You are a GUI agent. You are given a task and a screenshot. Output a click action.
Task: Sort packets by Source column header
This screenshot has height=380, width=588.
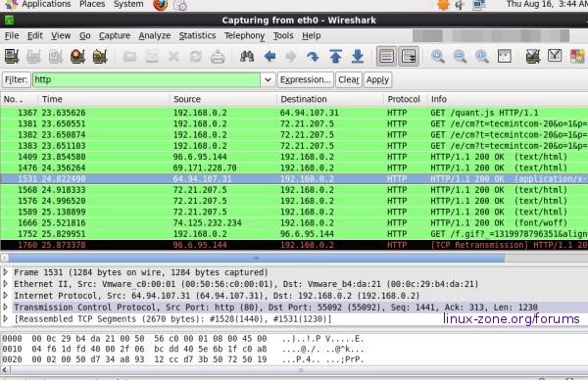[x=223, y=99]
